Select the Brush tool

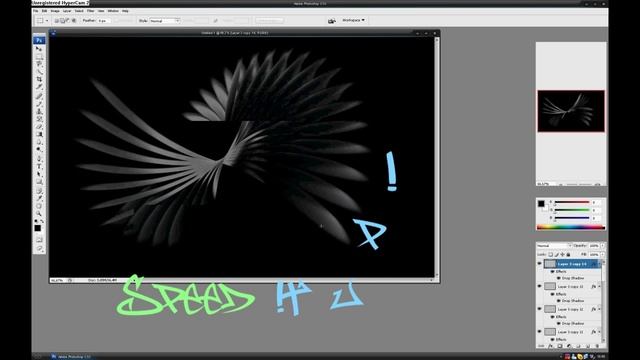[39, 104]
